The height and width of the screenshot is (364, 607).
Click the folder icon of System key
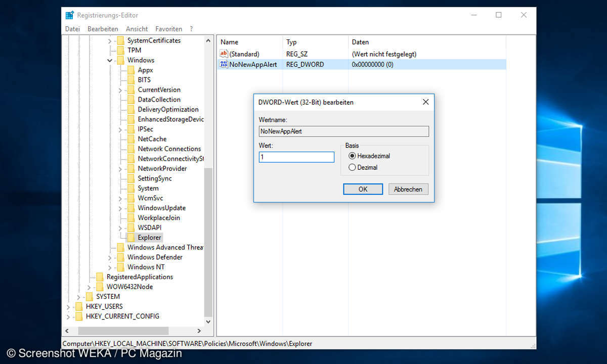(x=131, y=188)
